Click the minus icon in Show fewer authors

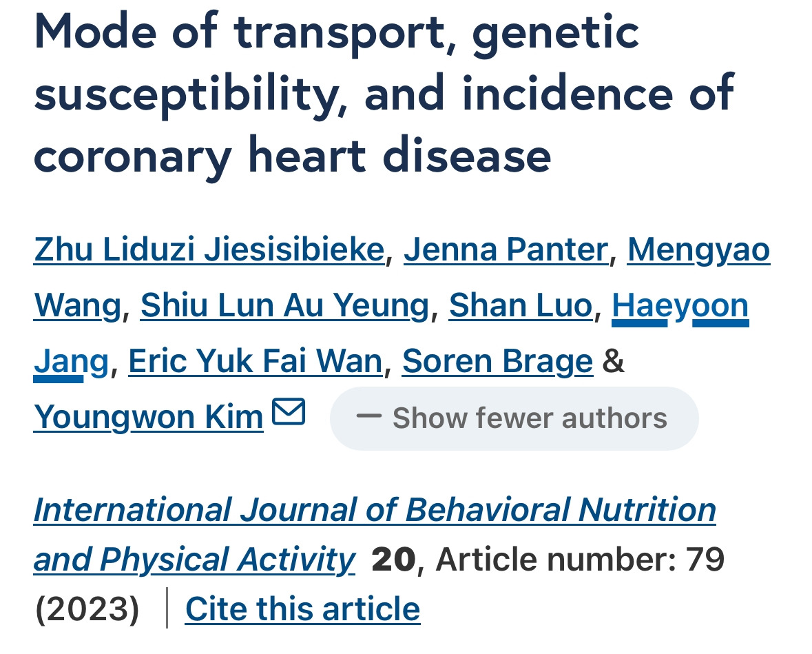coord(368,416)
